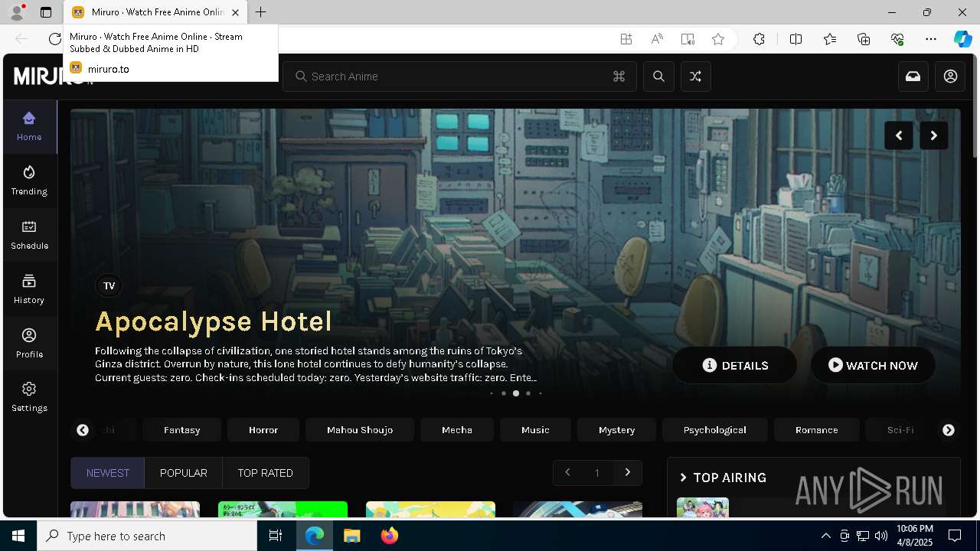This screenshot has height=551, width=980.
Task: Select the Music genre chip
Action: point(535,430)
